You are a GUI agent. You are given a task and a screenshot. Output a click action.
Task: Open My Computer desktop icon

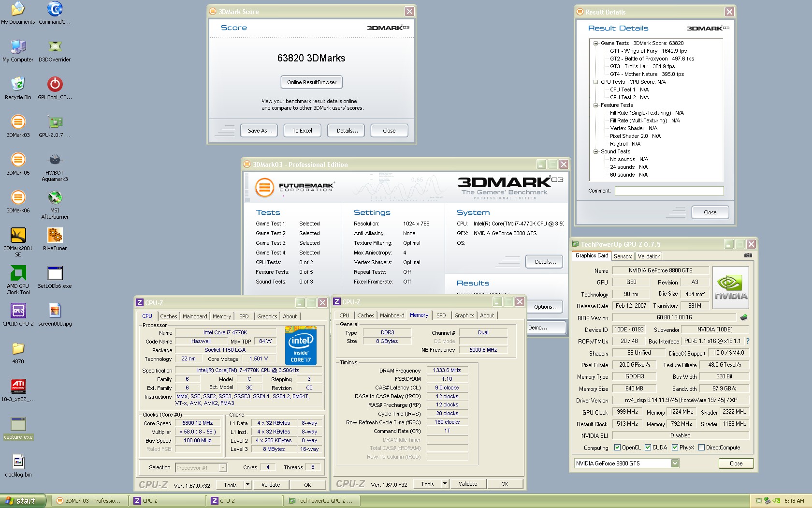pos(18,51)
